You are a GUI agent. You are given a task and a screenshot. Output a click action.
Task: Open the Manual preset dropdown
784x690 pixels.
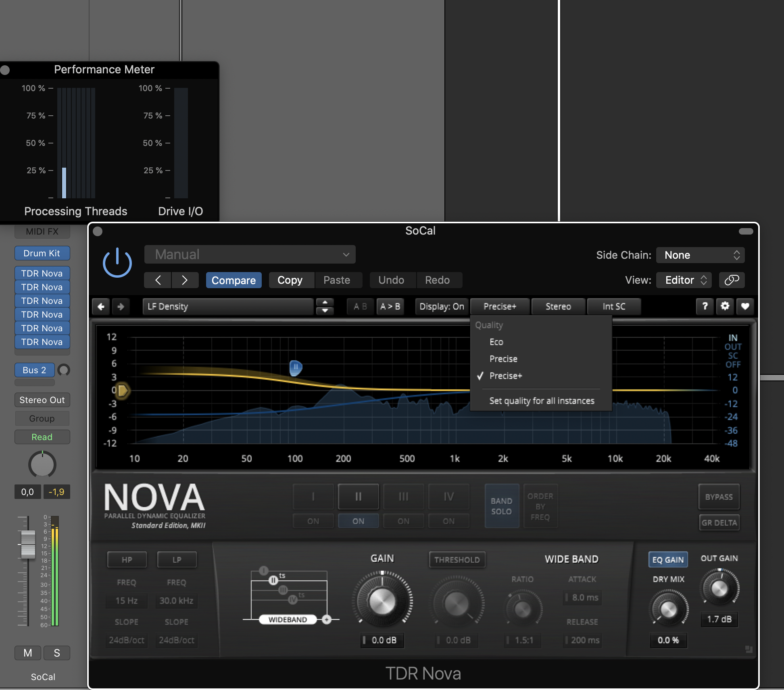tap(250, 254)
